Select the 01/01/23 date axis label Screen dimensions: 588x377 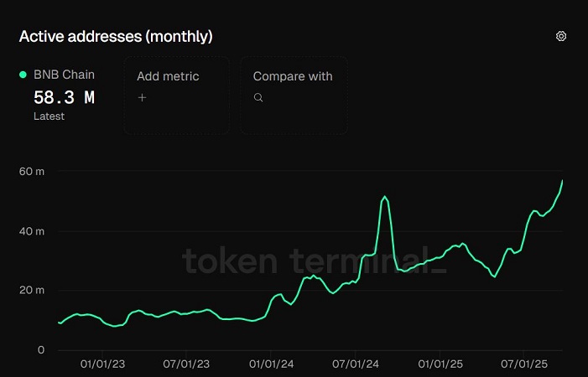(x=103, y=365)
